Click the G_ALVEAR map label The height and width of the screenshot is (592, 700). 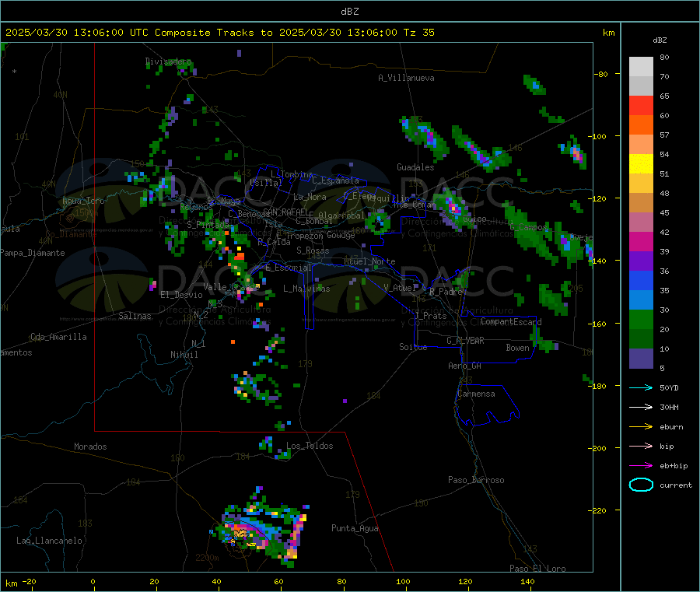click(465, 341)
